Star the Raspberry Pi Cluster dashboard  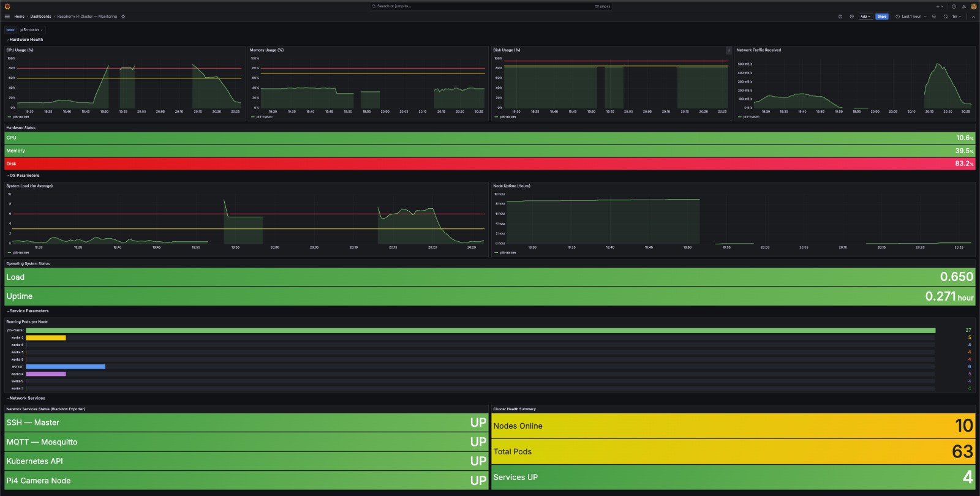point(123,17)
